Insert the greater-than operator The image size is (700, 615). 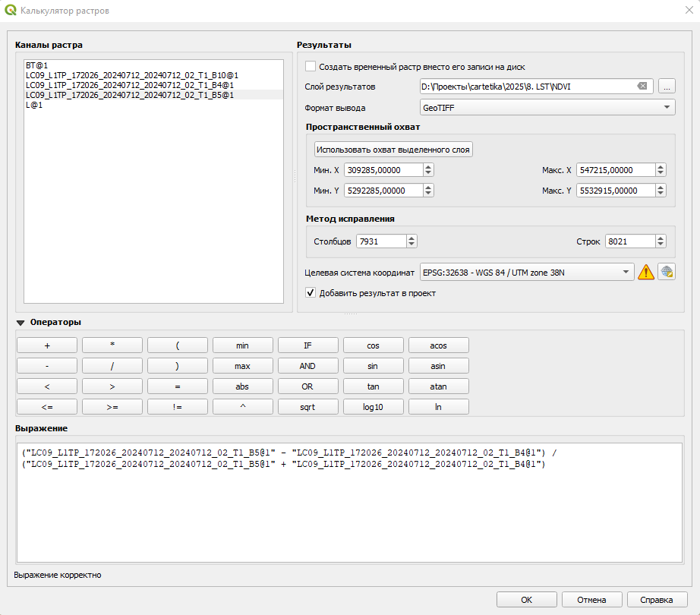click(112, 386)
